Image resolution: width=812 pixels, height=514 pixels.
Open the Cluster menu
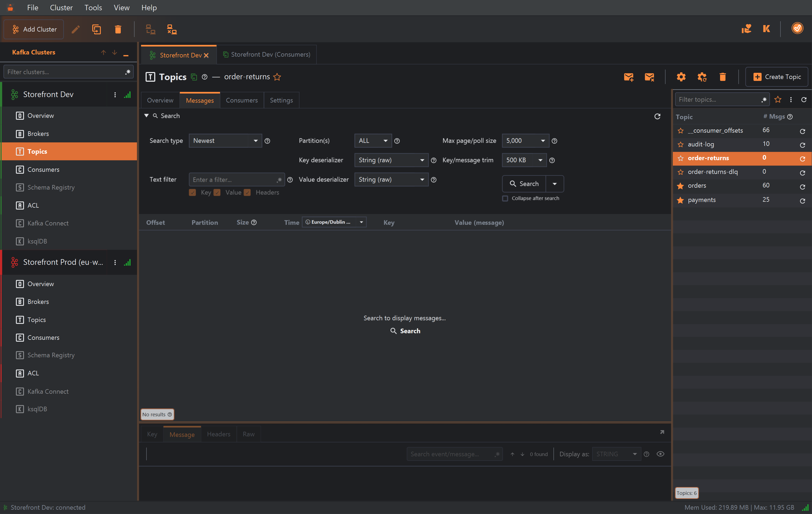coord(61,8)
